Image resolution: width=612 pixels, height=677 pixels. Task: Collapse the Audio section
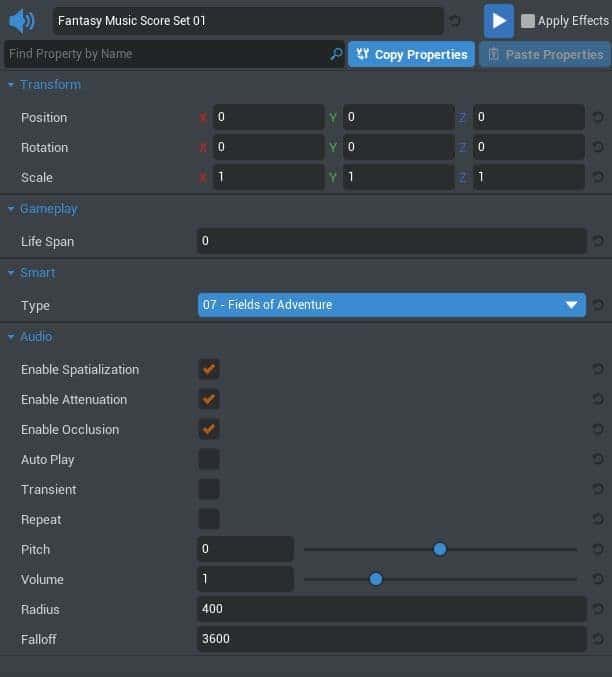11,337
